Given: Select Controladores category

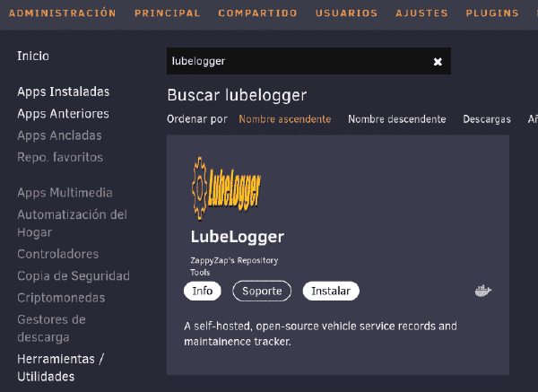Looking at the screenshot, I should [x=58, y=254].
